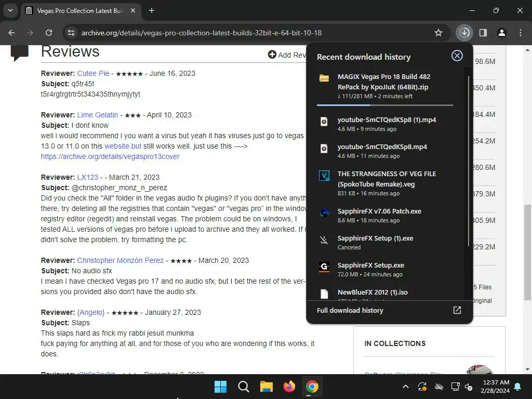Click the SapphireFX v7.06 Patch.exe icon
The image size is (532, 399).
pyautogui.click(x=324, y=212)
